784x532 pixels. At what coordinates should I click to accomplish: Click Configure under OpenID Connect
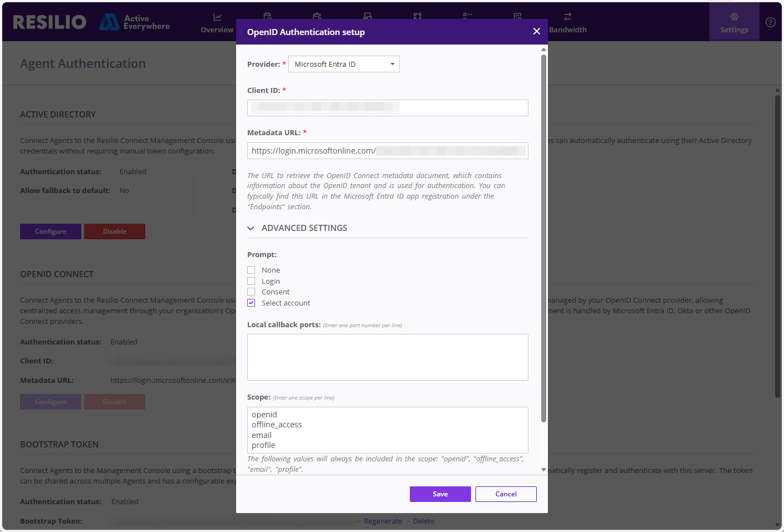point(51,402)
